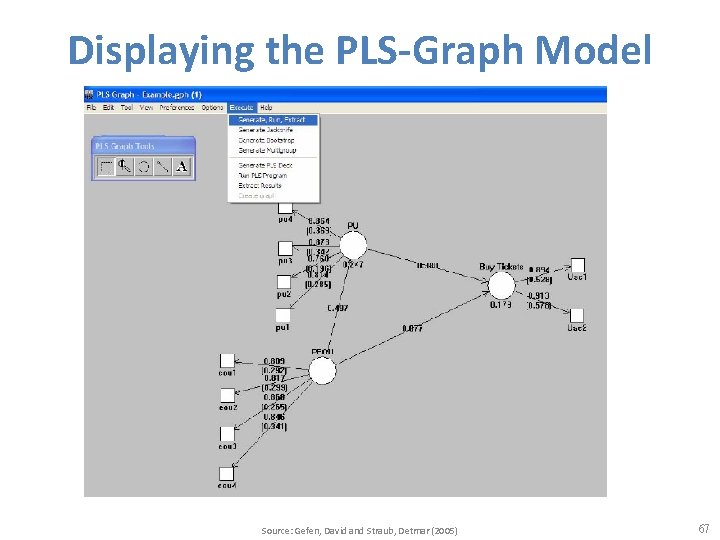
Task: Select the line link tool in PLS Graph Tools
Action: pyautogui.click(x=163, y=166)
